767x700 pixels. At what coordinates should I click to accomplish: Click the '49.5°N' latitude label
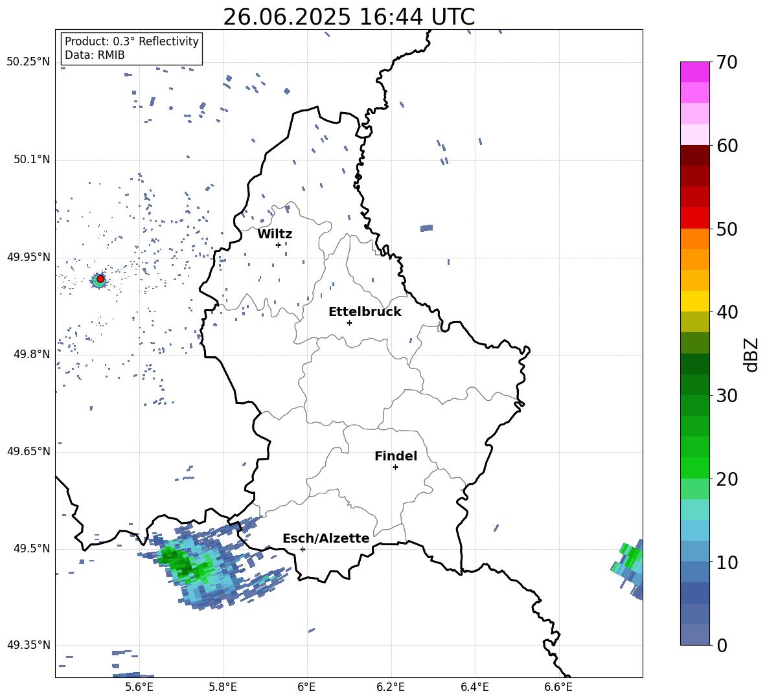32,548
